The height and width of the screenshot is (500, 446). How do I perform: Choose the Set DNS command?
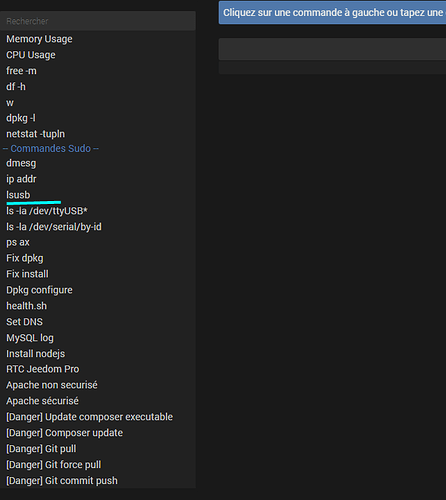24,322
